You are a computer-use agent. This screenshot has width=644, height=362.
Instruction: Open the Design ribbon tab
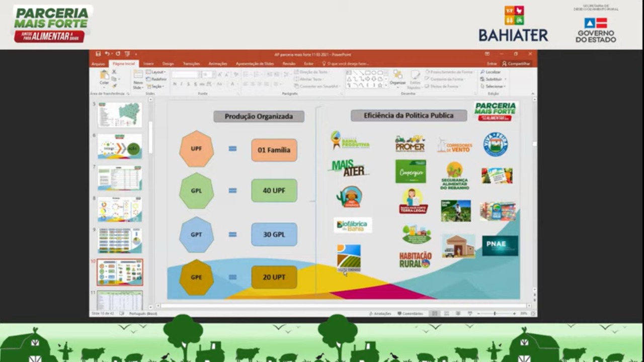(168, 64)
